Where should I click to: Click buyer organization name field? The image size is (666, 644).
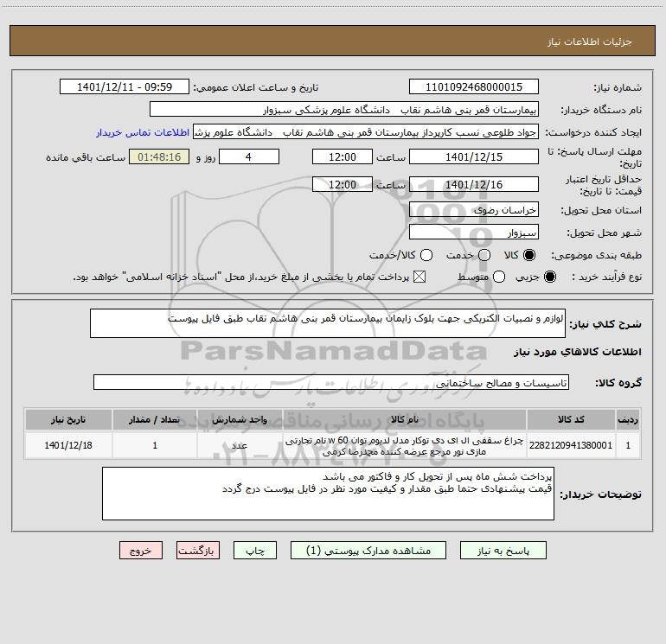[x=344, y=109]
